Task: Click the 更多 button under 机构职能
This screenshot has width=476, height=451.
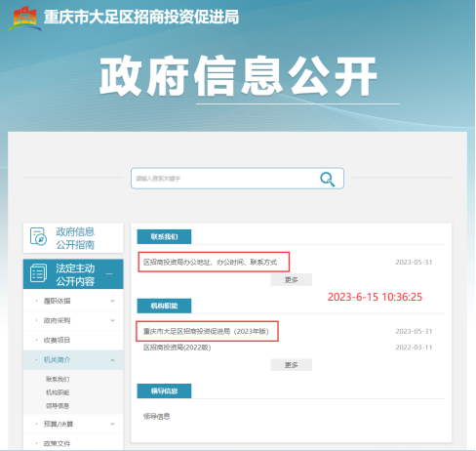Action: tap(292, 365)
